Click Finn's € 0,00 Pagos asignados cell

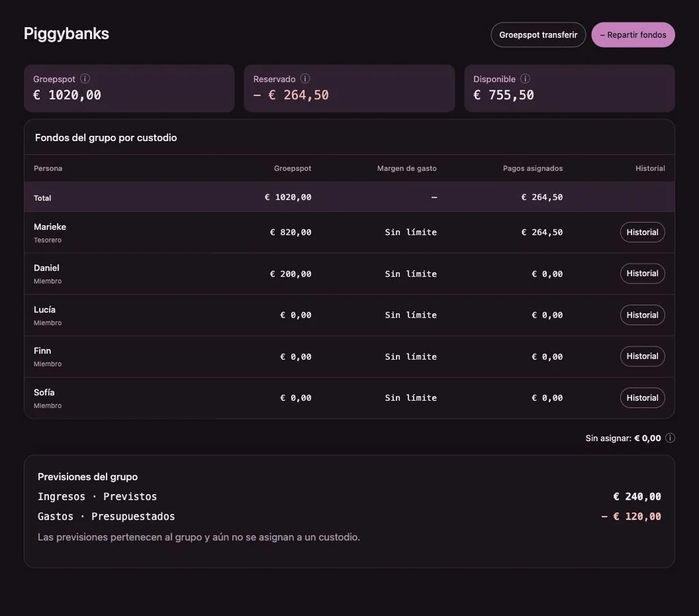point(547,356)
